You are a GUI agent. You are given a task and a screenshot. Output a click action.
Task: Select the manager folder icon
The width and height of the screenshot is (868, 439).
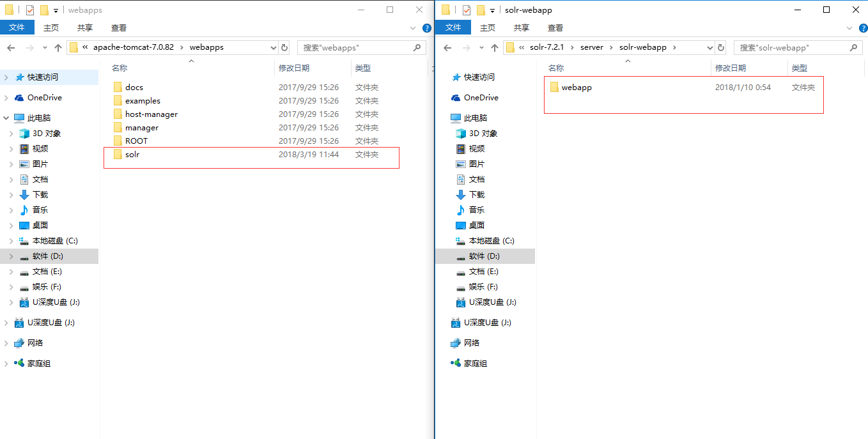(117, 127)
